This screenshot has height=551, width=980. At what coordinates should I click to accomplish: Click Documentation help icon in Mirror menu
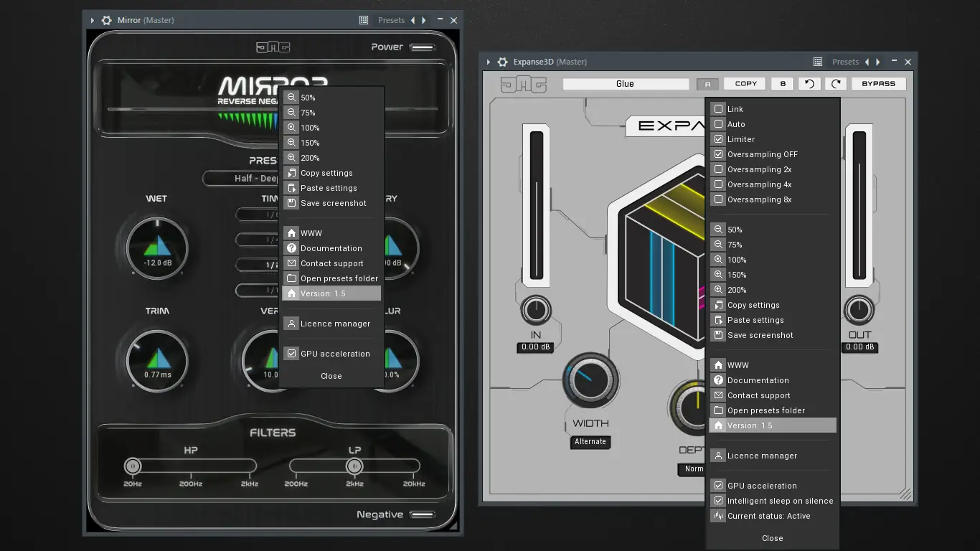(x=291, y=248)
